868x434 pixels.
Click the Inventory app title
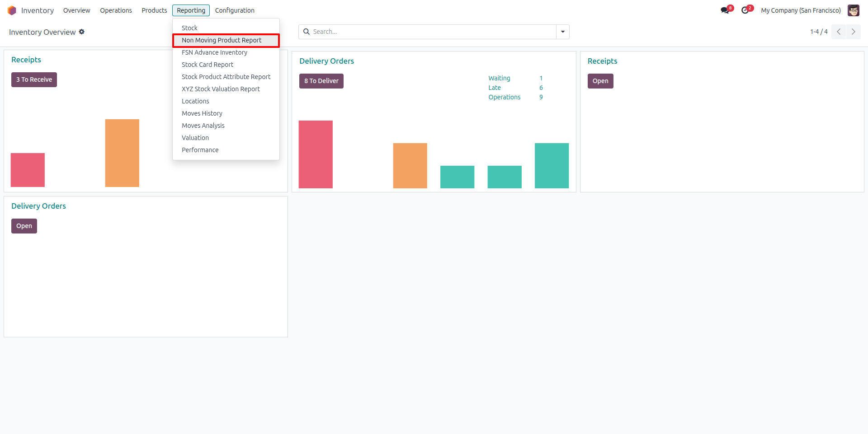click(38, 10)
